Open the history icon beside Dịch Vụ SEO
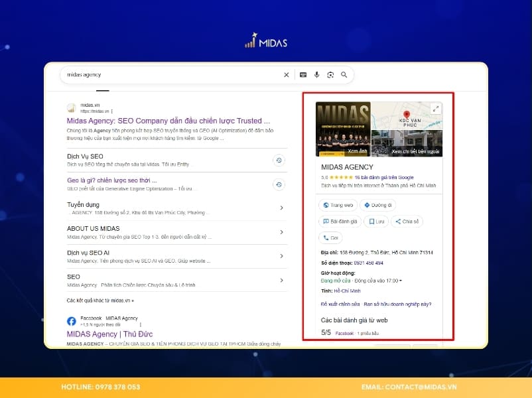 [279, 160]
